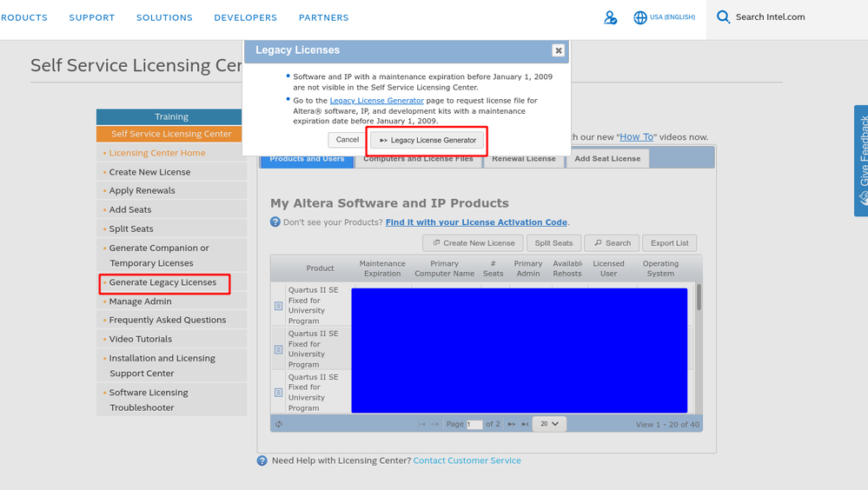This screenshot has height=490, width=868.
Task: Click the help icon beside Need Help
Action: tap(262, 460)
